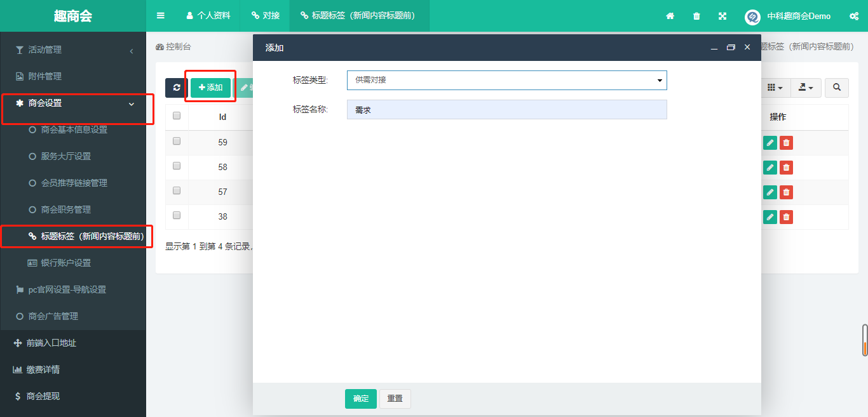Click the trash icon in top navbar

[696, 16]
